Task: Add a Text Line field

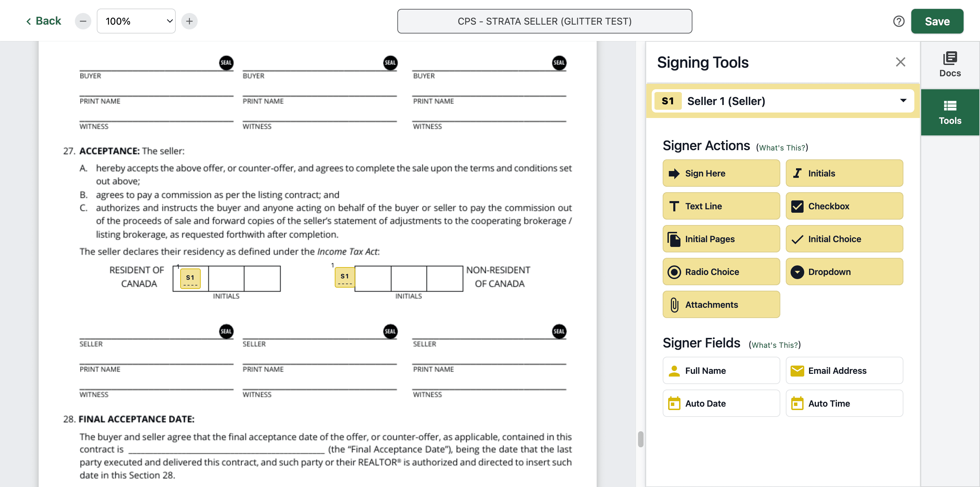Action: [x=721, y=206]
